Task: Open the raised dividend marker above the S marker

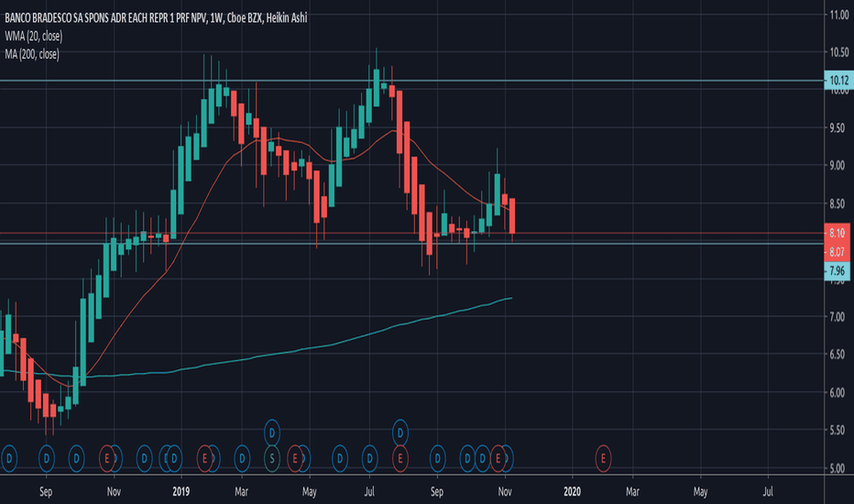Action: pyautogui.click(x=272, y=433)
